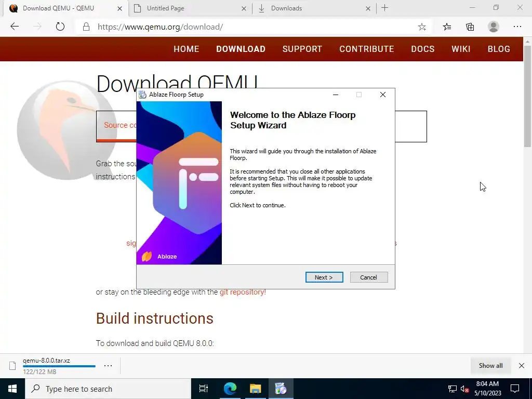The height and width of the screenshot is (399, 532).
Task: Click Show all downloads
Action: point(490,365)
